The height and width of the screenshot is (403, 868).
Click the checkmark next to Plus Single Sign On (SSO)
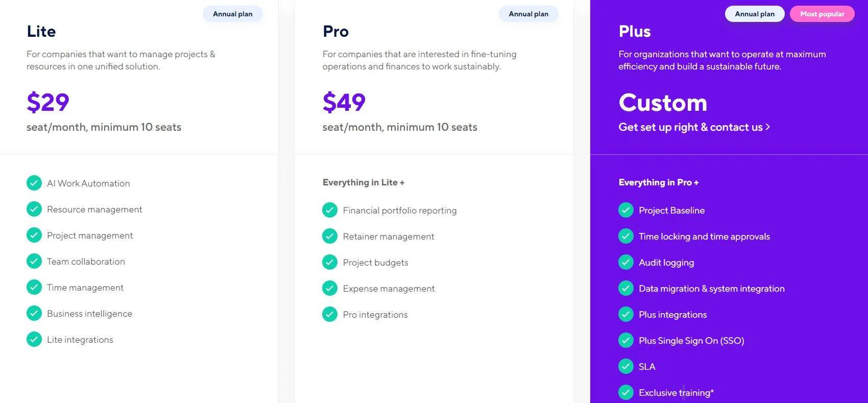[626, 340]
